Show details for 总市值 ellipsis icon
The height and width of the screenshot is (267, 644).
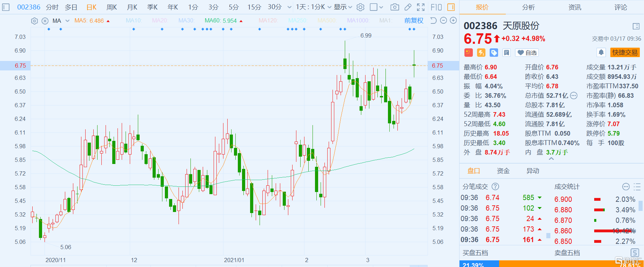coord(574,95)
